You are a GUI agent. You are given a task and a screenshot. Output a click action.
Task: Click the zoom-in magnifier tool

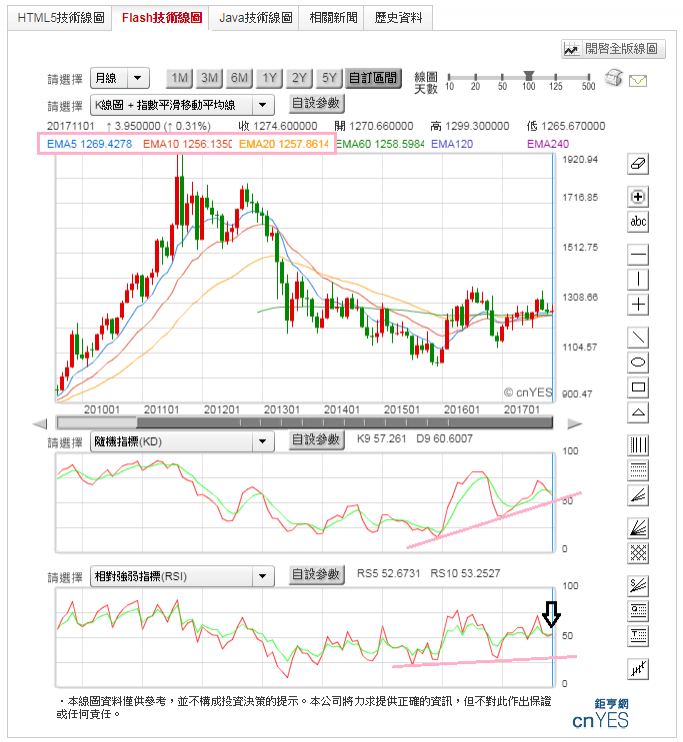pyautogui.click(x=639, y=196)
